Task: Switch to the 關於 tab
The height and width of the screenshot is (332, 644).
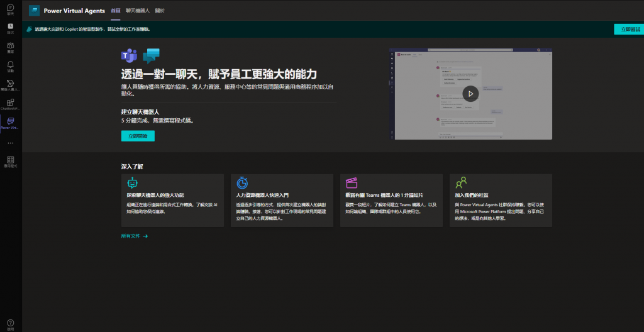Action: tap(160, 11)
